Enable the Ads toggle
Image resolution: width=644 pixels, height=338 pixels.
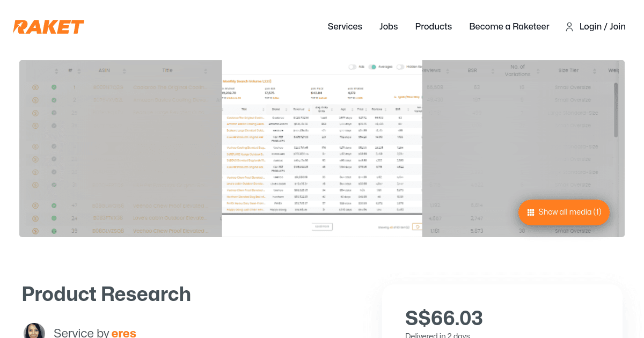point(353,67)
